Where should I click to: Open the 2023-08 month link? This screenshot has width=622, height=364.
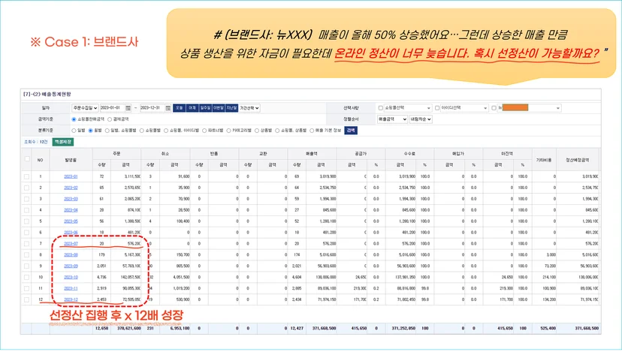click(71, 255)
